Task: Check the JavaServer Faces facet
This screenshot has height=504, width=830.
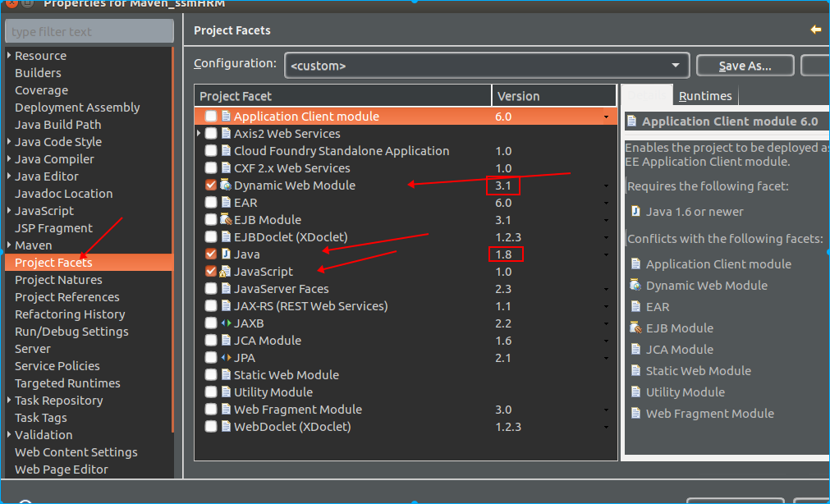Action: tap(211, 289)
